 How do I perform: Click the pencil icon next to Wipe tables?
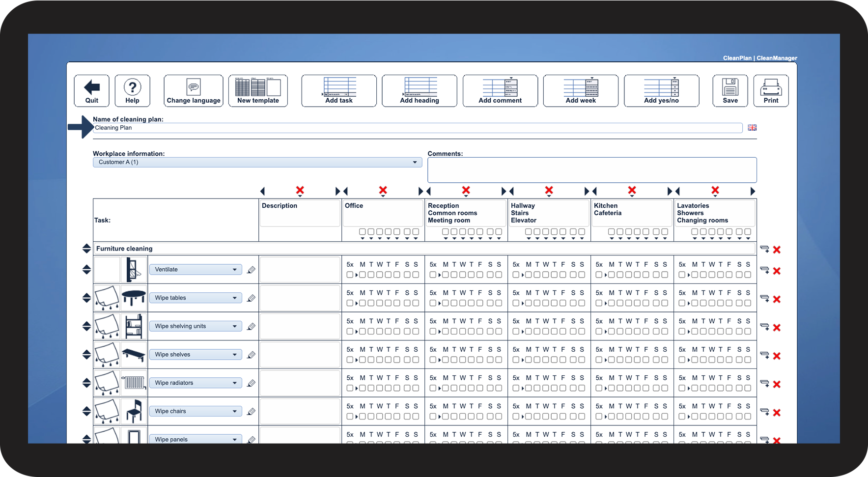[x=251, y=298]
